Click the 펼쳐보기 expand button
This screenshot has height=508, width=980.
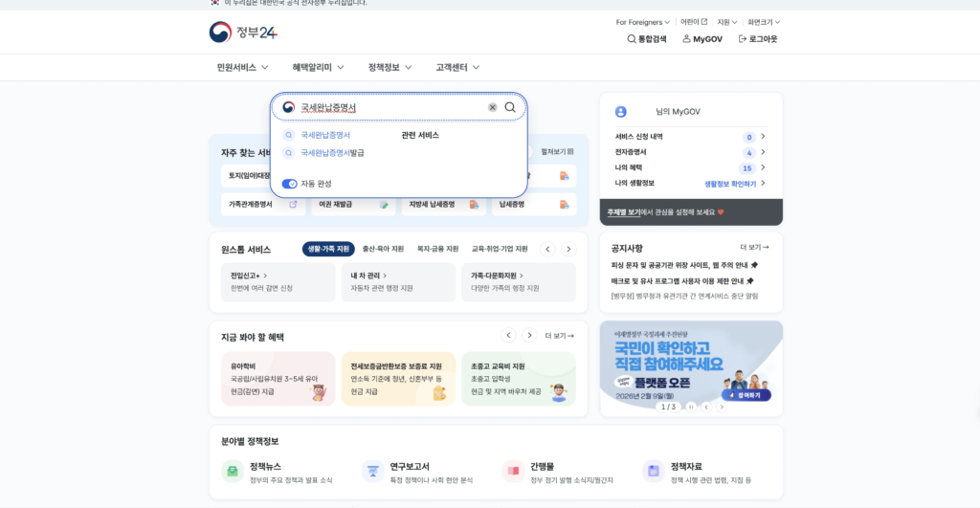click(558, 151)
